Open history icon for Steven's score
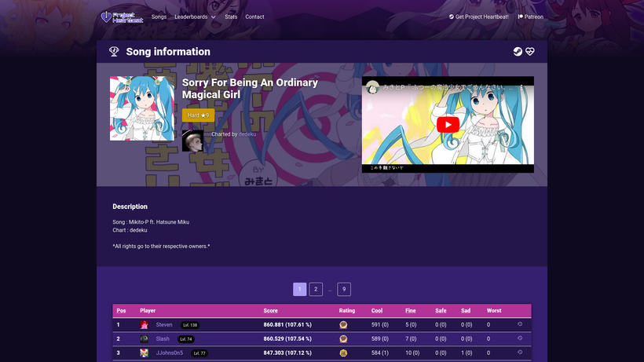644x362 pixels. click(x=520, y=324)
